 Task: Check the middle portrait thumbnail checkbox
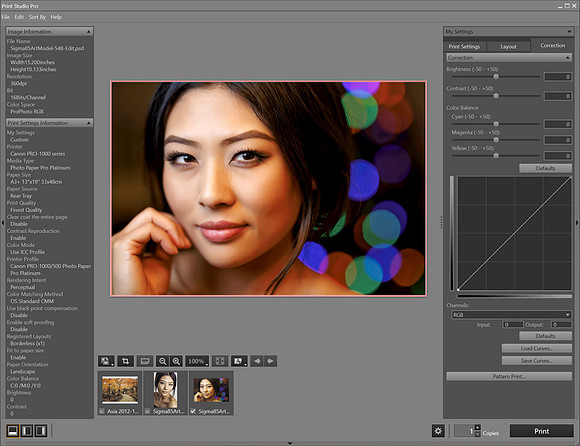pos(147,411)
